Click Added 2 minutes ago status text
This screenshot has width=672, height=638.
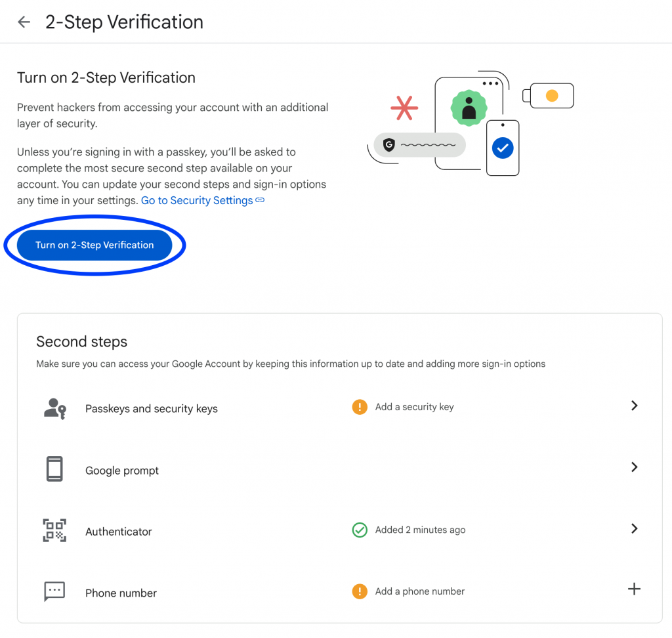tap(421, 530)
